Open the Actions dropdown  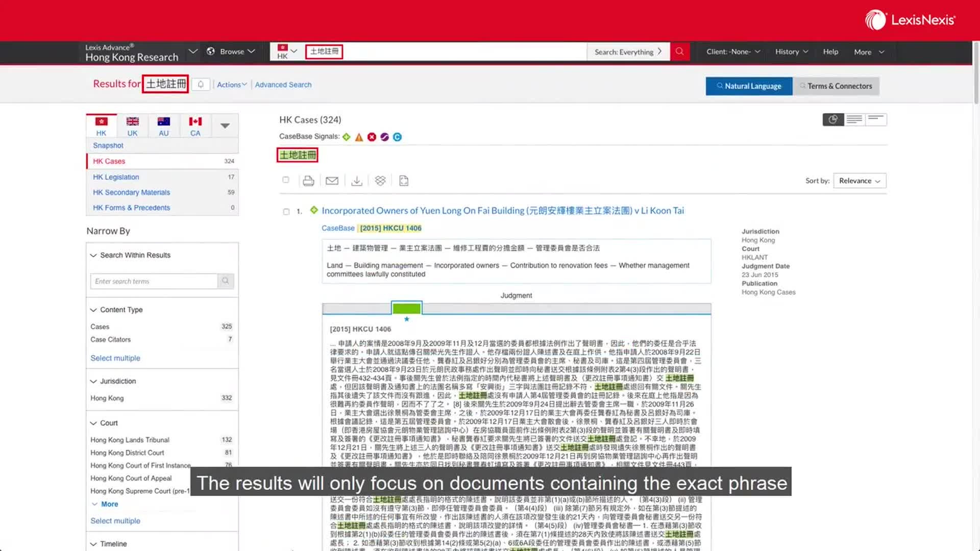click(232, 85)
